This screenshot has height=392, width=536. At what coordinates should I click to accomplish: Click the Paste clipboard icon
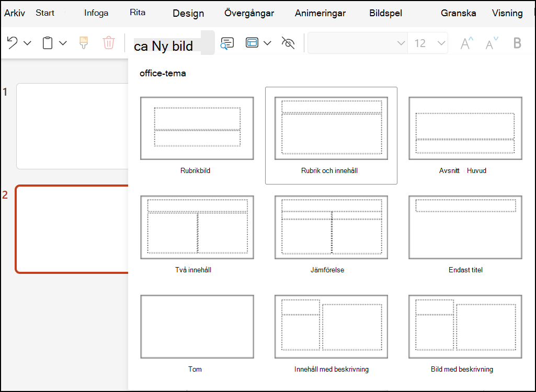(48, 43)
